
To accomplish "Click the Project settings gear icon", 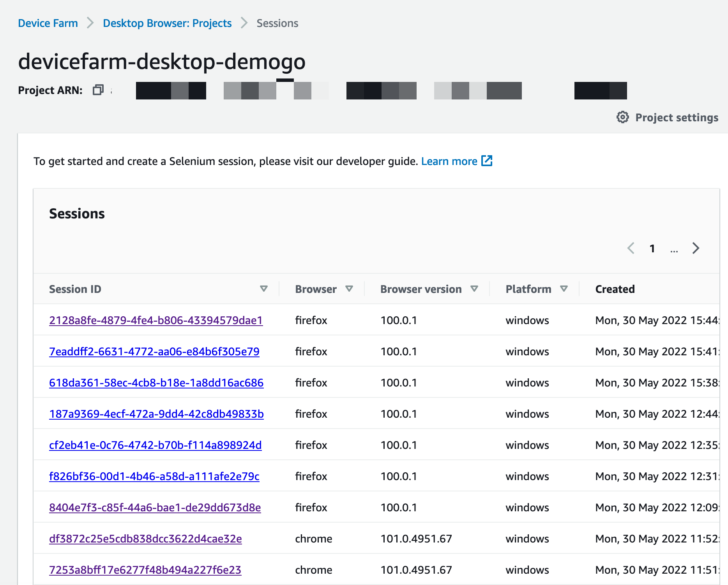I will pyautogui.click(x=623, y=117).
